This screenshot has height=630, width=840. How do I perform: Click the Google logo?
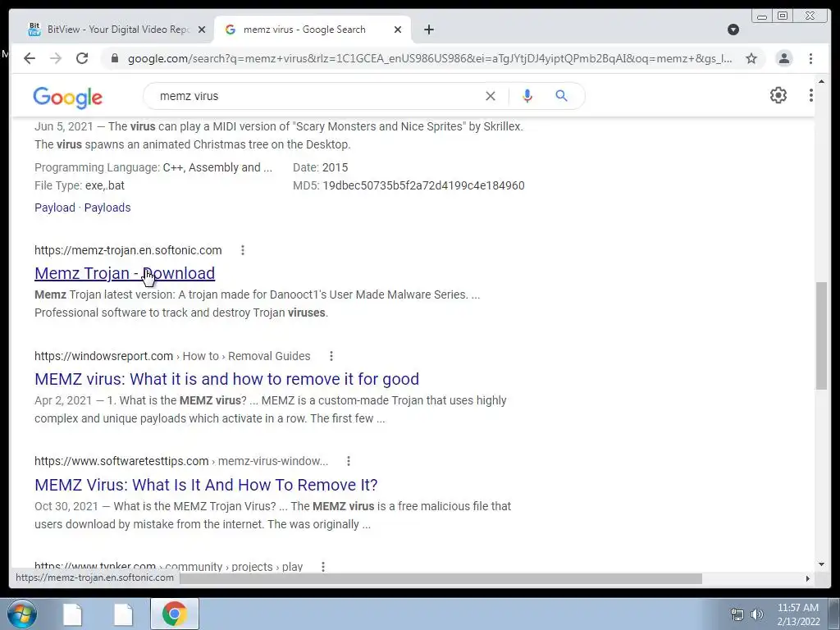tap(67, 98)
